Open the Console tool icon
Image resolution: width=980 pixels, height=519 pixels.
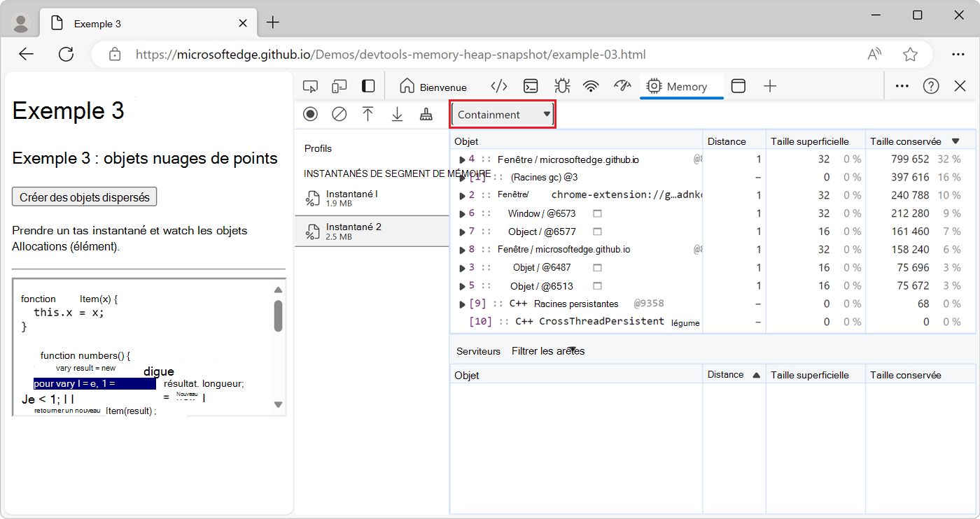(531, 86)
